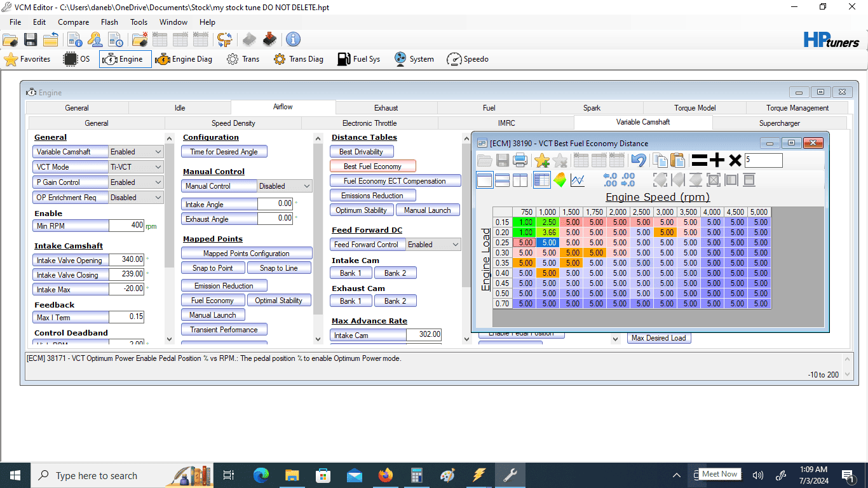Print the table using the printer icon
Viewport: 868px width, 488px height.
coord(520,160)
